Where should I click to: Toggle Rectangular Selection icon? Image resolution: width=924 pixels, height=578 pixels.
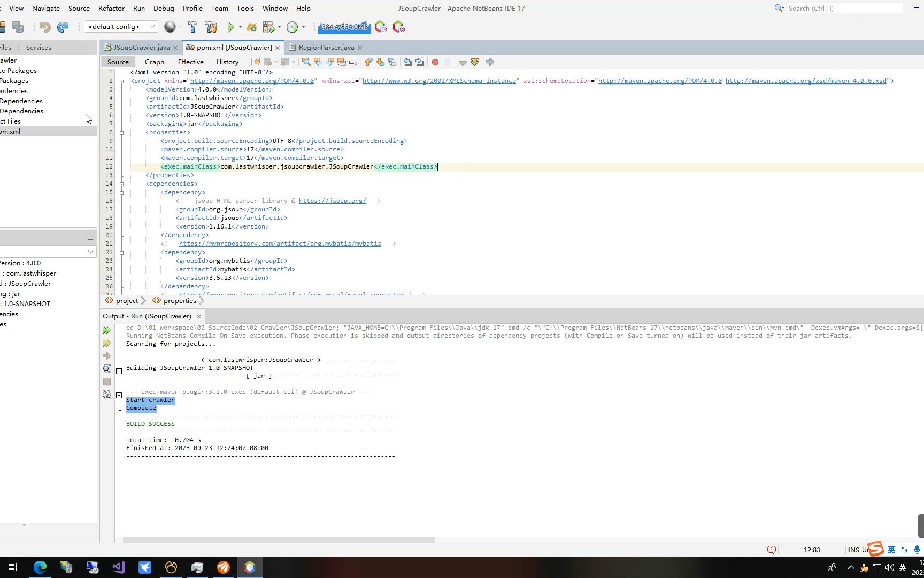coord(353,62)
